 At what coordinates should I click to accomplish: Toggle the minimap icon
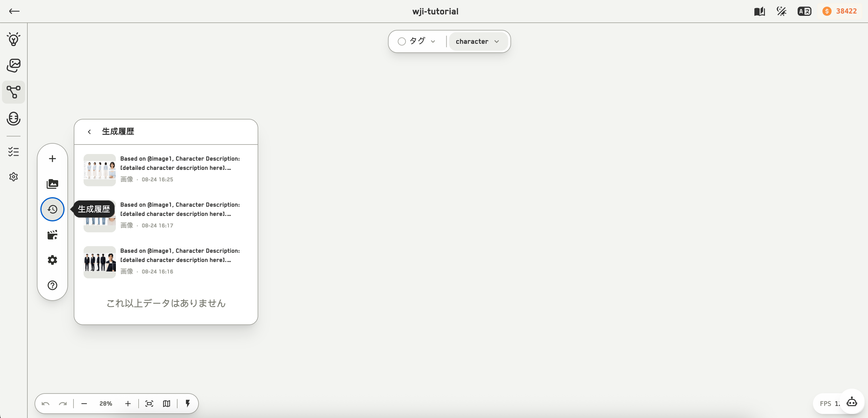coord(167,404)
